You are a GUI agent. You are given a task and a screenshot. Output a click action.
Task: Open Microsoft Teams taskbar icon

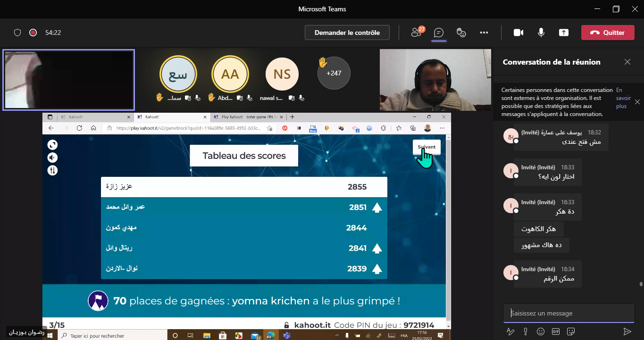tap(286, 336)
